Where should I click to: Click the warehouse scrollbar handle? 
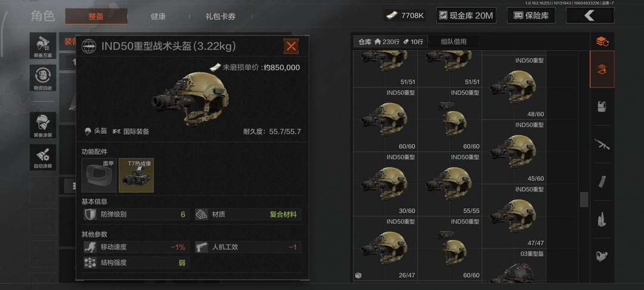(x=584, y=200)
